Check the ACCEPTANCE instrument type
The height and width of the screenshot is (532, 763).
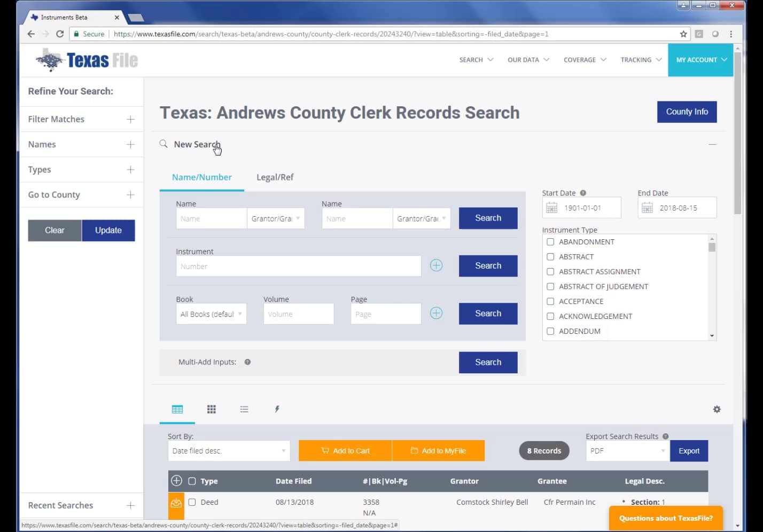point(550,301)
